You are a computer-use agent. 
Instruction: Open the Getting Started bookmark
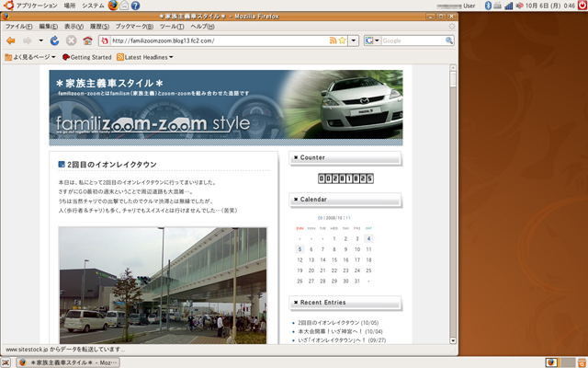[87, 57]
